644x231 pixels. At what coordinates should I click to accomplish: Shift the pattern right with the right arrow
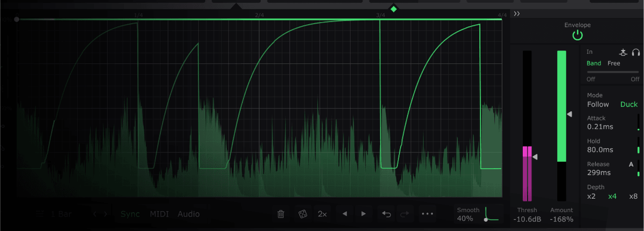click(x=364, y=214)
